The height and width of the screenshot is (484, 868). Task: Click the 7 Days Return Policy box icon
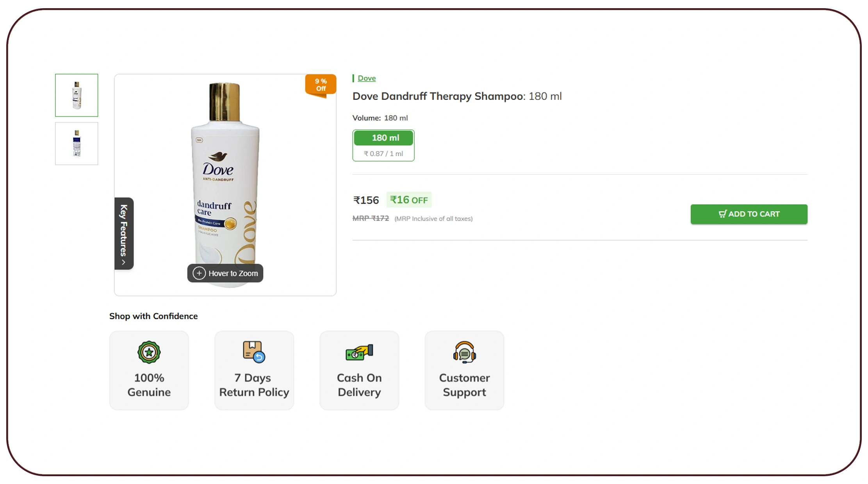(254, 352)
